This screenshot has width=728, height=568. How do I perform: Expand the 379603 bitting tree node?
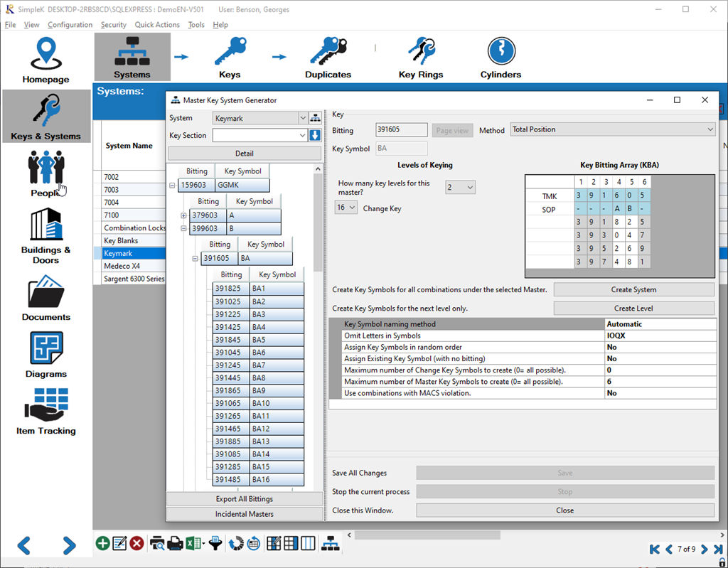point(184,214)
